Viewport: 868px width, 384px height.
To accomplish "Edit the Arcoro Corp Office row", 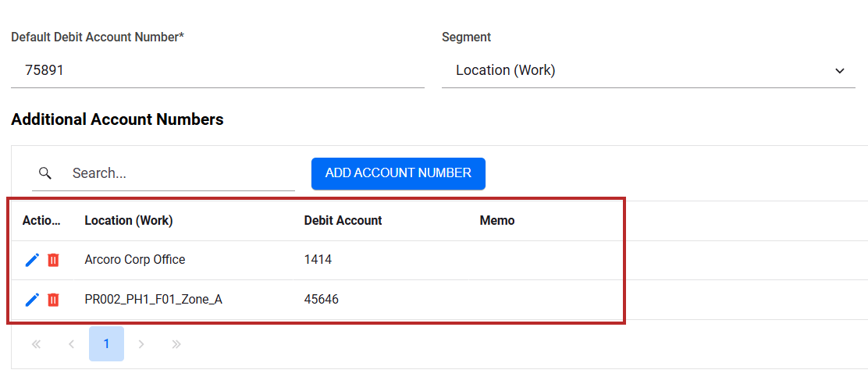I will point(33,259).
